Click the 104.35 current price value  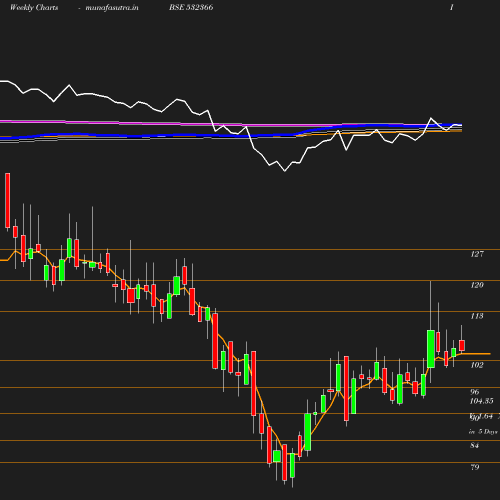(x=482, y=401)
